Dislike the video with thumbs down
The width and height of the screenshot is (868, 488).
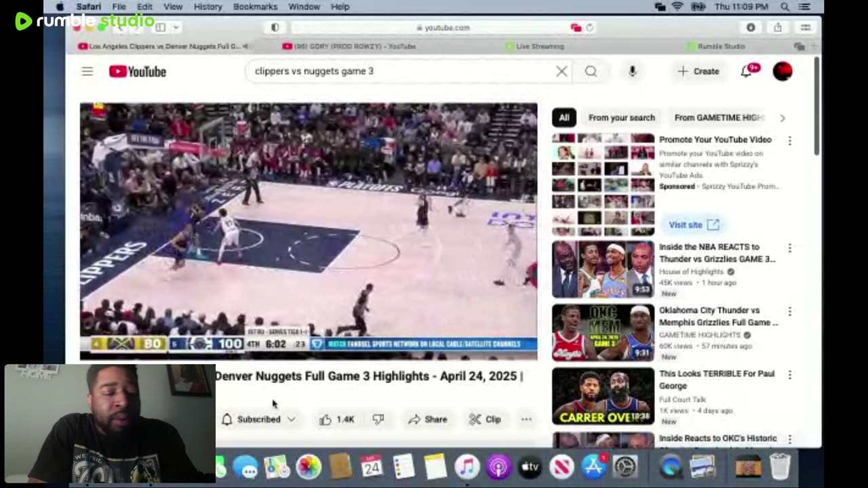378,420
